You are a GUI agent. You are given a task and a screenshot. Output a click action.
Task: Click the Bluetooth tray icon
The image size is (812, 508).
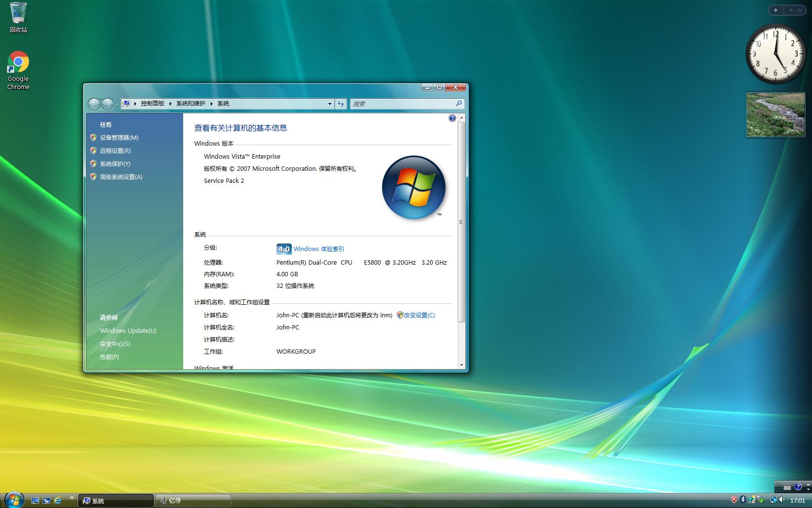coord(743,500)
